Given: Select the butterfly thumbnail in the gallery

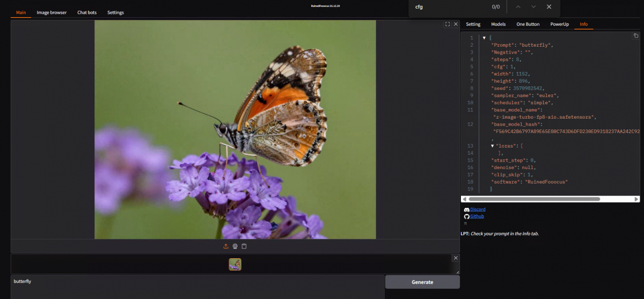Looking at the screenshot, I should click(x=235, y=264).
